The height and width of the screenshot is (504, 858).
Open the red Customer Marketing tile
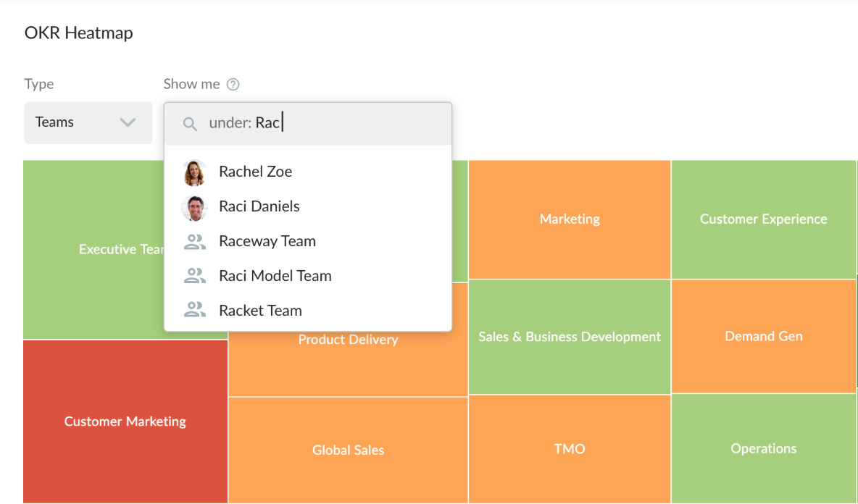click(125, 421)
